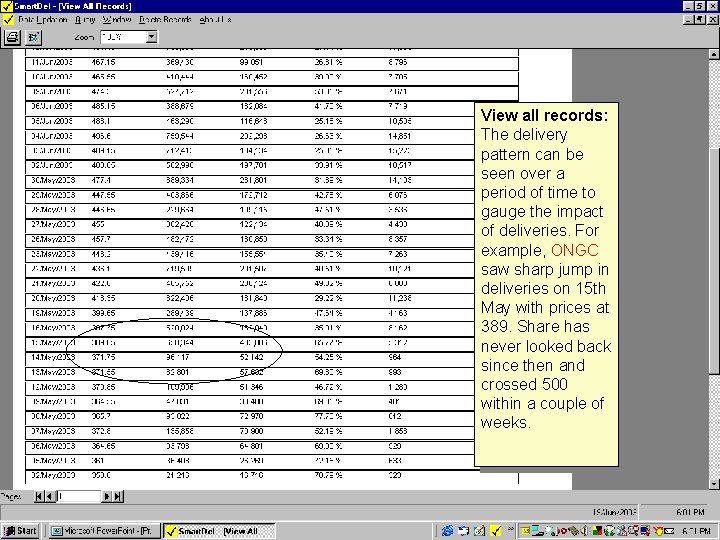Click the SmartDel View All taskbar button
Viewport: 720px width, 540px height.
[219, 531]
